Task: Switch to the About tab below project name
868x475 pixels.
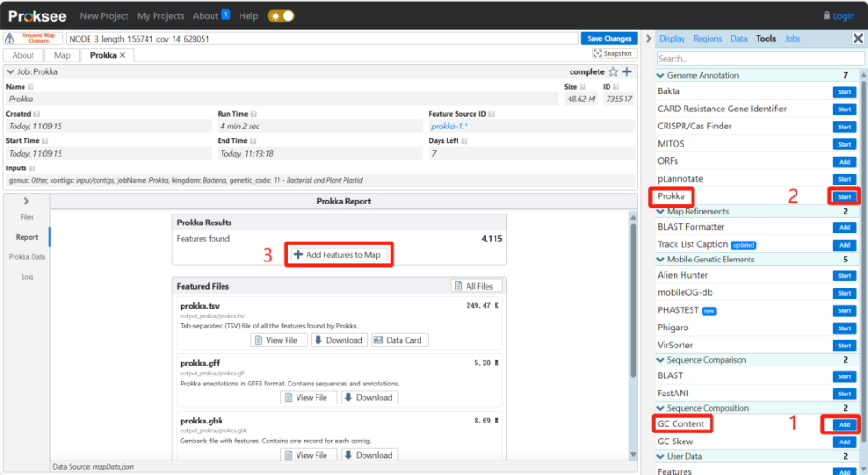Action: click(x=23, y=55)
